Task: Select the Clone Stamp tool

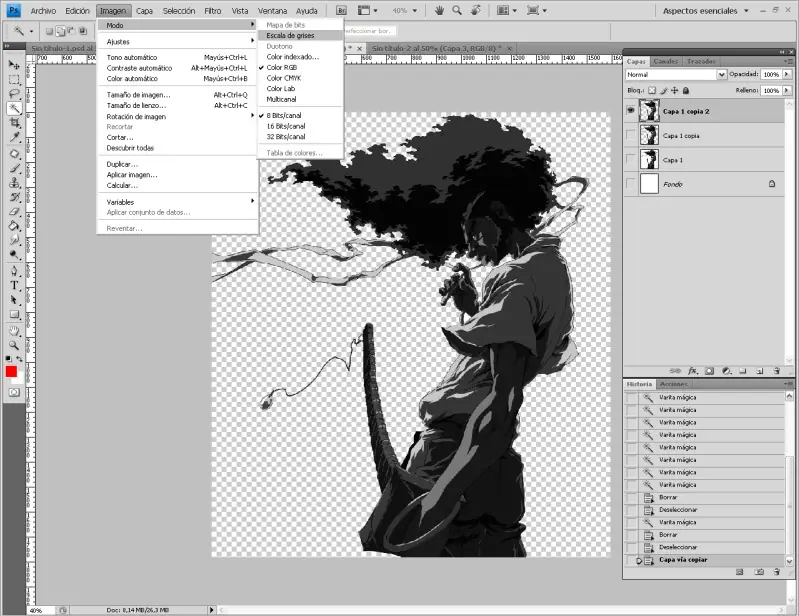Action: (14, 182)
